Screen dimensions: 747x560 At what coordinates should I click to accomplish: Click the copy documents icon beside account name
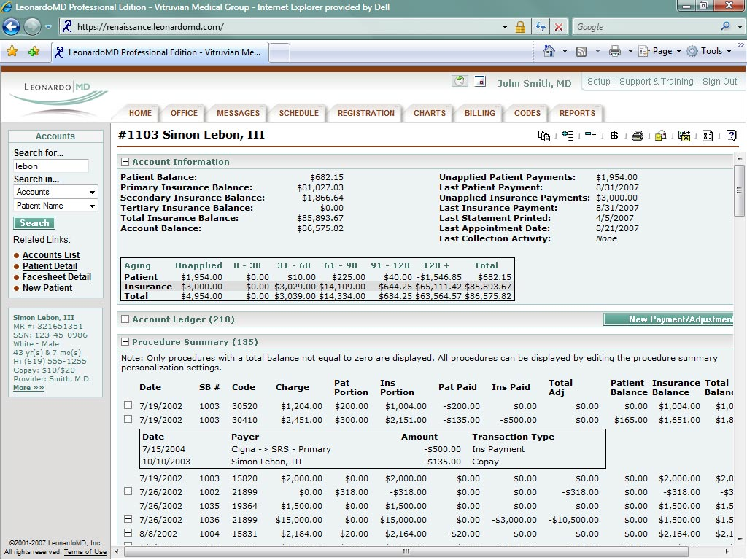click(543, 136)
